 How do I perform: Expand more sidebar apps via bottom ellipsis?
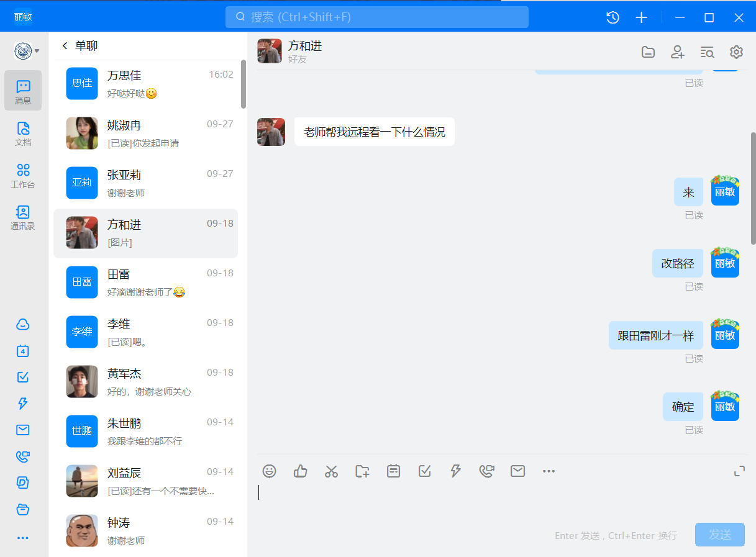[23, 538]
